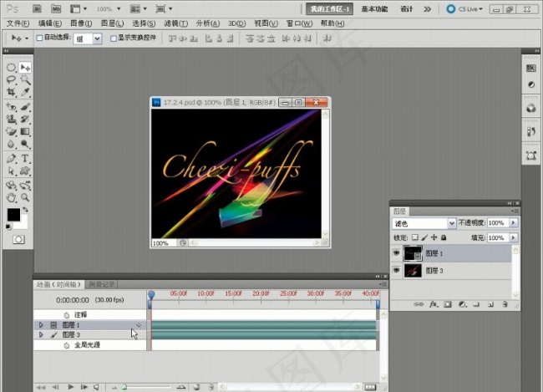This screenshot has height=392, width=543.
Task: Hide 图层 3 with eye icon
Action: click(397, 270)
